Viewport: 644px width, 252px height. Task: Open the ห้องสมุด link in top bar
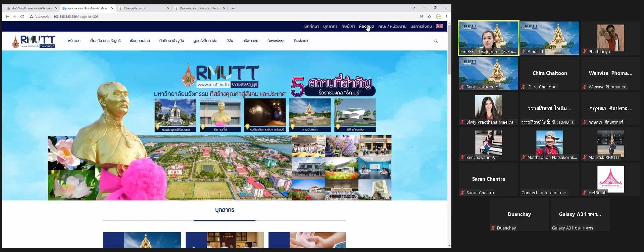coord(366,26)
